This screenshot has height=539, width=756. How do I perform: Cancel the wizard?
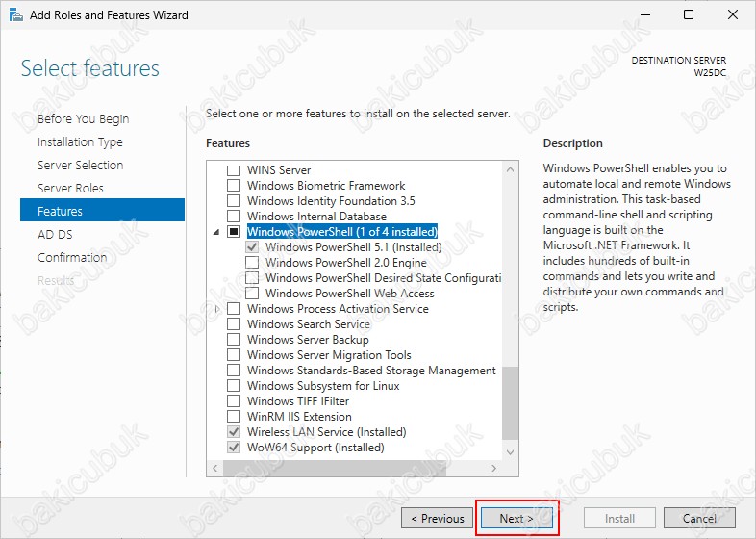coord(699,518)
